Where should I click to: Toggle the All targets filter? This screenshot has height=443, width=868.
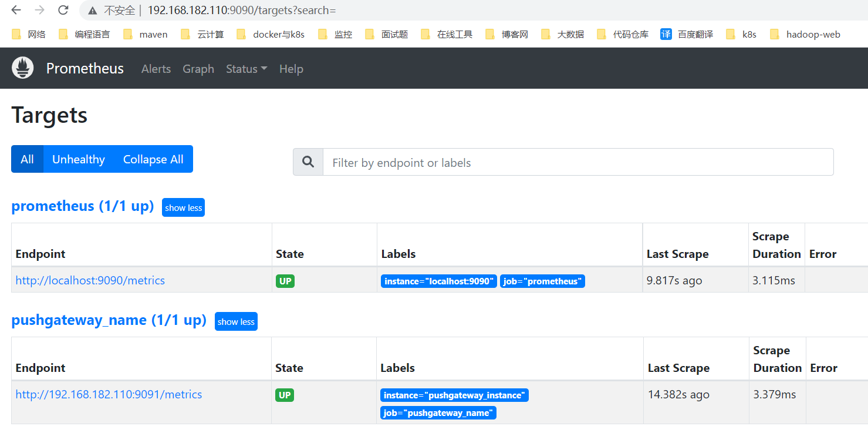pyautogui.click(x=26, y=159)
